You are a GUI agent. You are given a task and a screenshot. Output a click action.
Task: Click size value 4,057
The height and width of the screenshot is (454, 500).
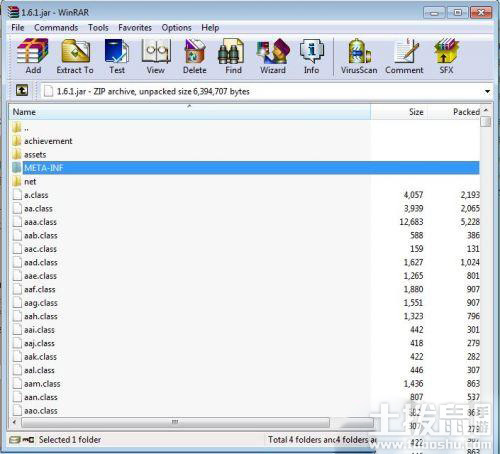(413, 195)
